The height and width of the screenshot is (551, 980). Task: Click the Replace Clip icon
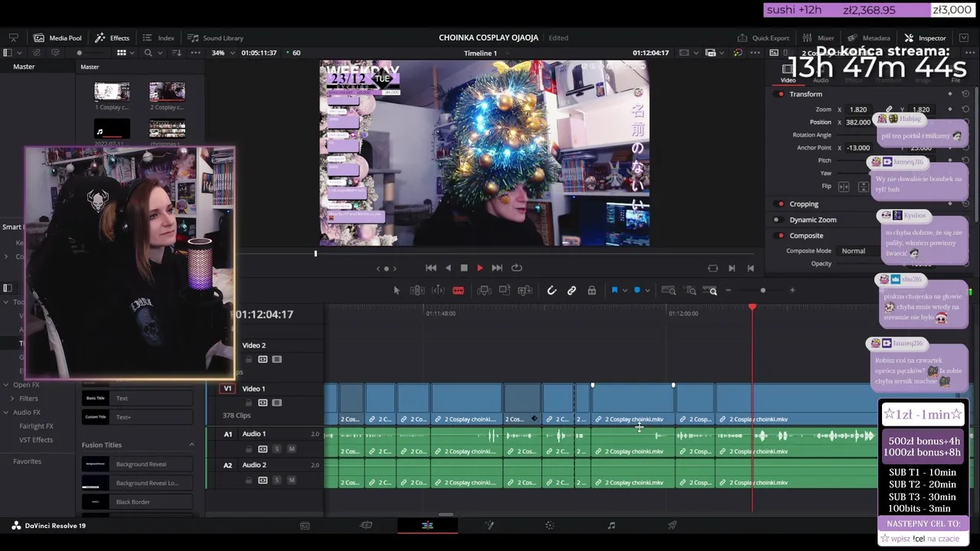525,291
